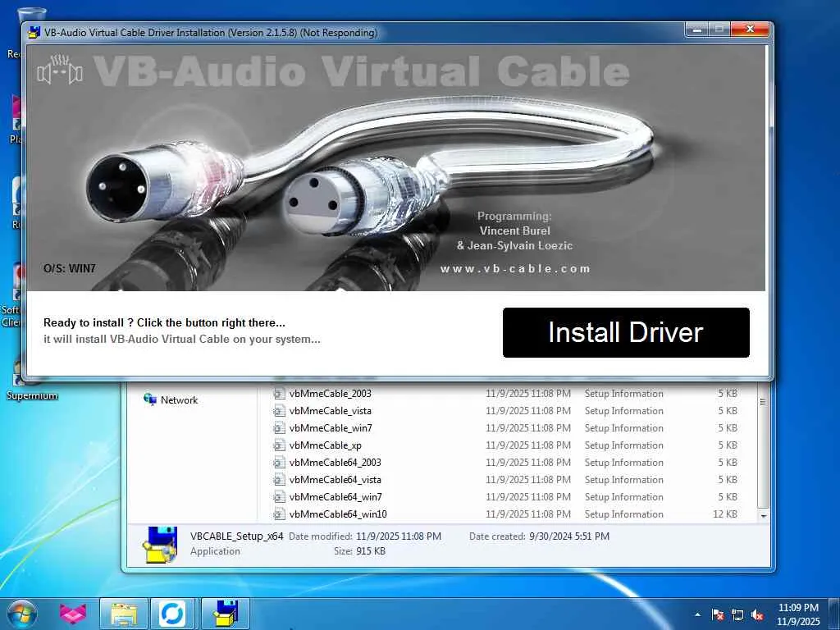The height and width of the screenshot is (630, 840).
Task: Open the Windows Start orb
Action: [x=22, y=614]
